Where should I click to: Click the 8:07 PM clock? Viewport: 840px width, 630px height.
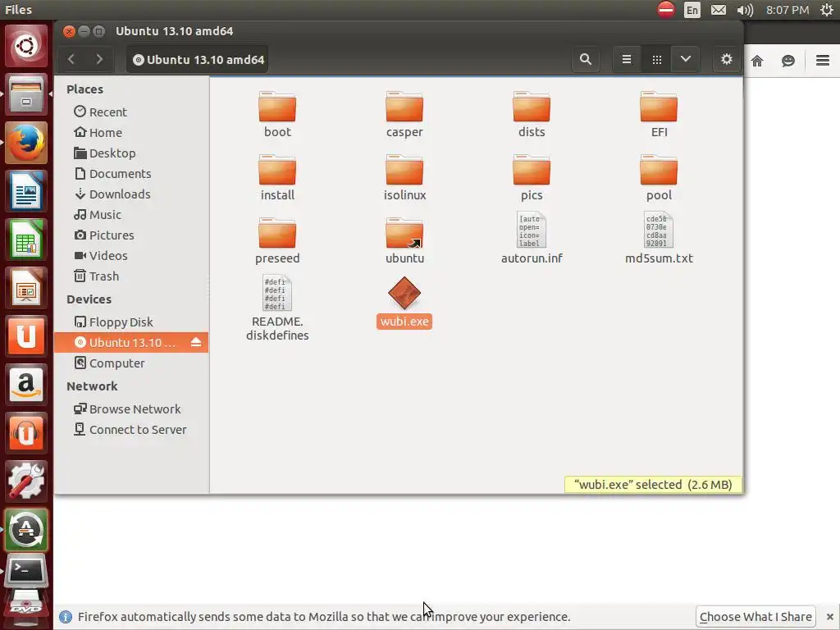tap(787, 10)
